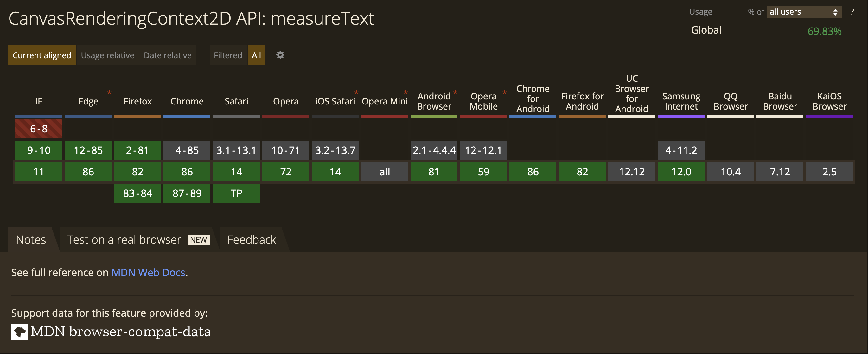Switch to Date relative view
The height and width of the screenshot is (354, 868).
tap(168, 55)
